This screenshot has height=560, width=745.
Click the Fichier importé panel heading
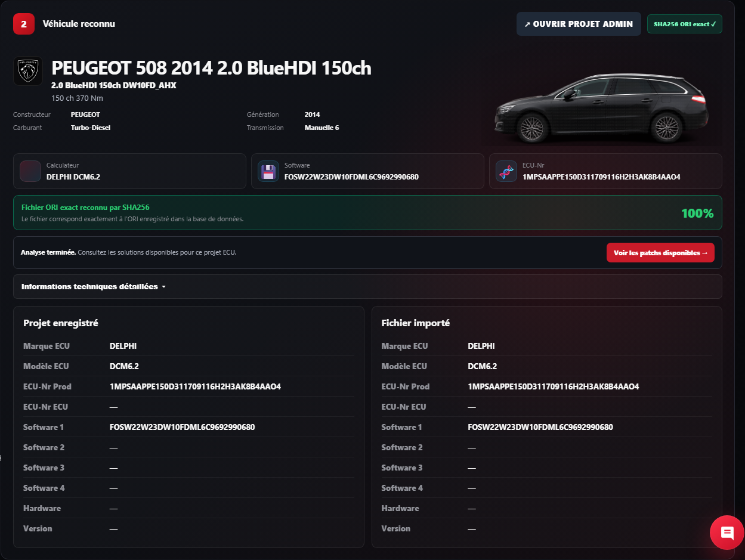point(415,323)
